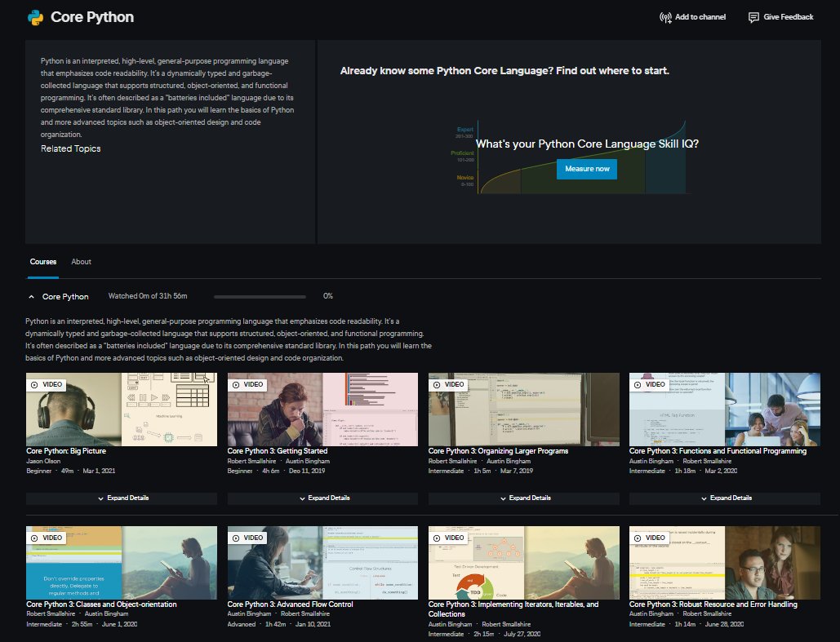Click the 0% progress percentage
Viewport: 840px width, 642px height.
coord(328,296)
